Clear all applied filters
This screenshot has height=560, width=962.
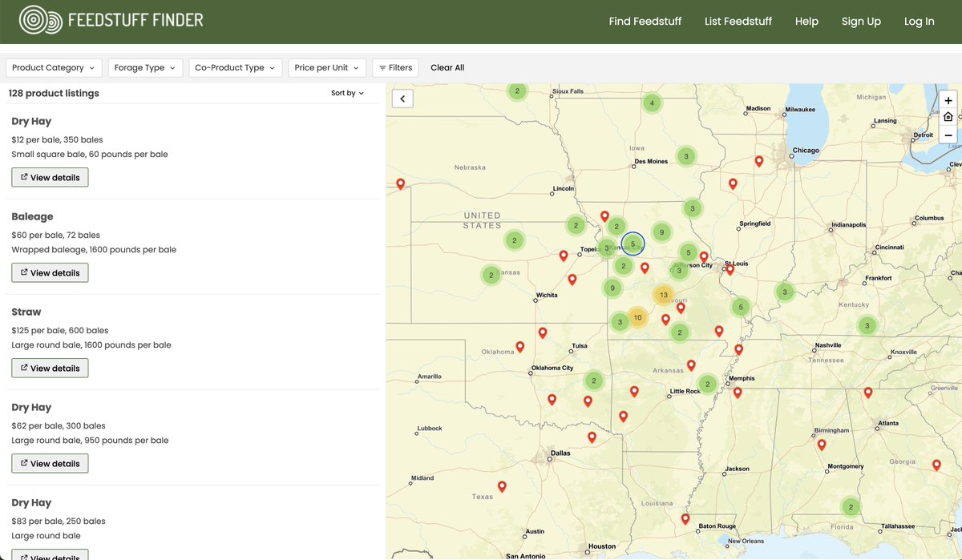coord(447,68)
